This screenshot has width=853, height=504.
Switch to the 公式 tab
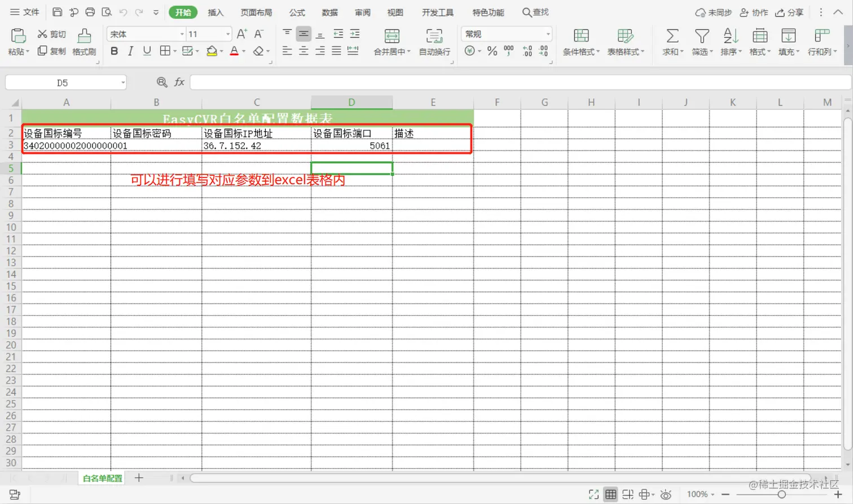[297, 12]
